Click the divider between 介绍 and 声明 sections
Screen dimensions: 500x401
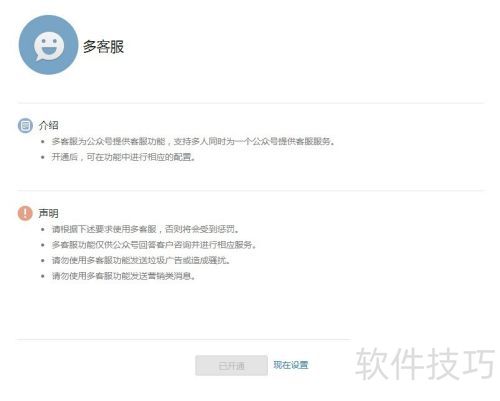pyautogui.click(x=251, y=191)
